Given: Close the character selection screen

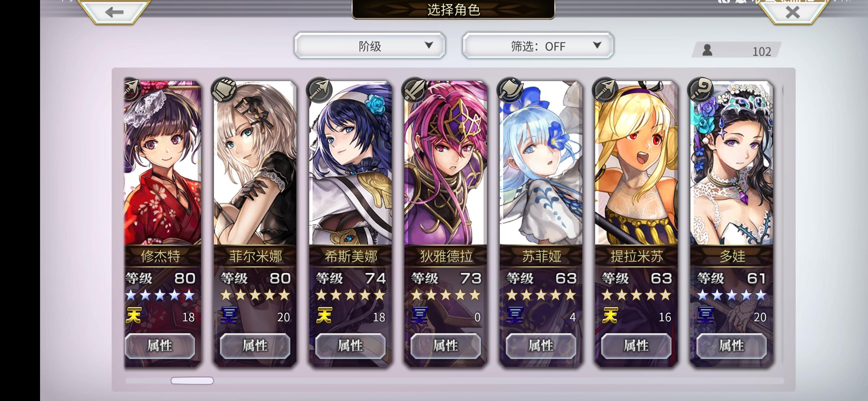Looking at the screenshot, I should coord(793,12).
